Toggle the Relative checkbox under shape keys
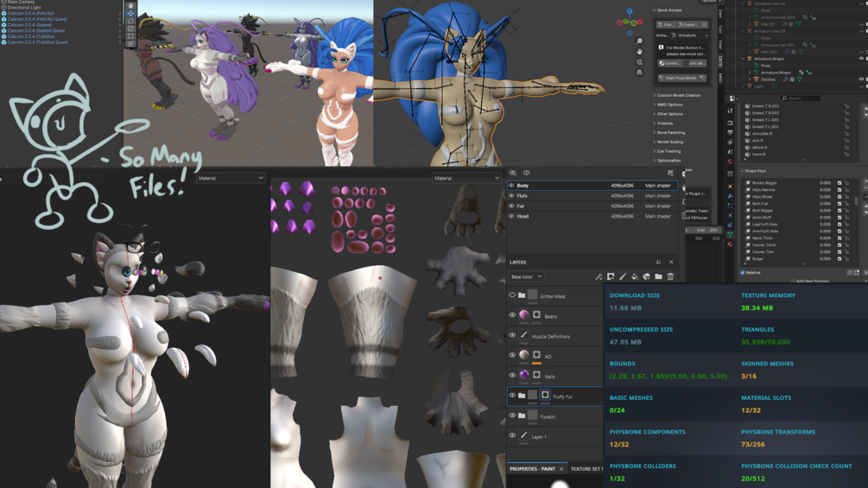This screenshot has width=868, height=488. coord(743,272)
